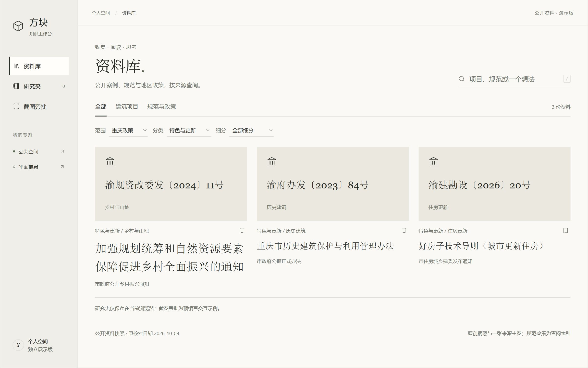Focus the 项目、规范或一个想法 search field
The width and height of the screenshot is (588, 368).
coord(514,79)
